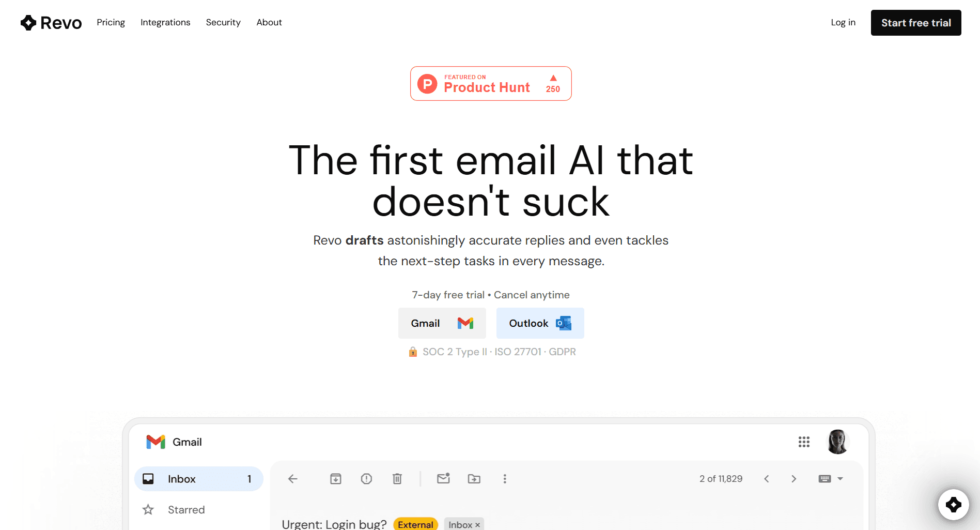Click the Revo logo in header
980x530 pixels.
pyautogui.click(x=51, y=23)
